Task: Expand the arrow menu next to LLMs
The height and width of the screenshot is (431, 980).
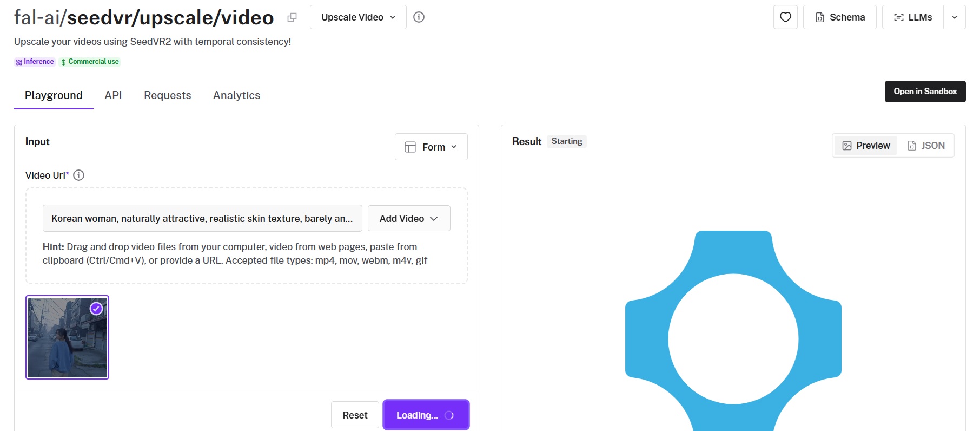Action: click(x=955, y=17)
